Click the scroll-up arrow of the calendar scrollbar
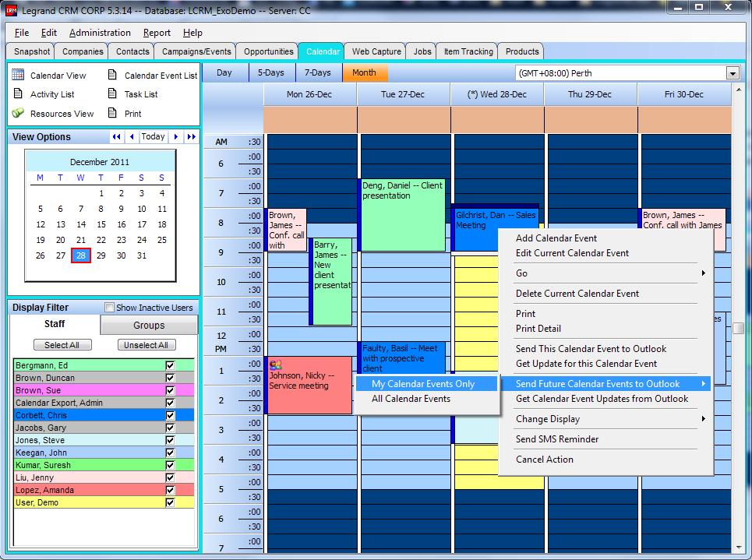 pos(738,89)
